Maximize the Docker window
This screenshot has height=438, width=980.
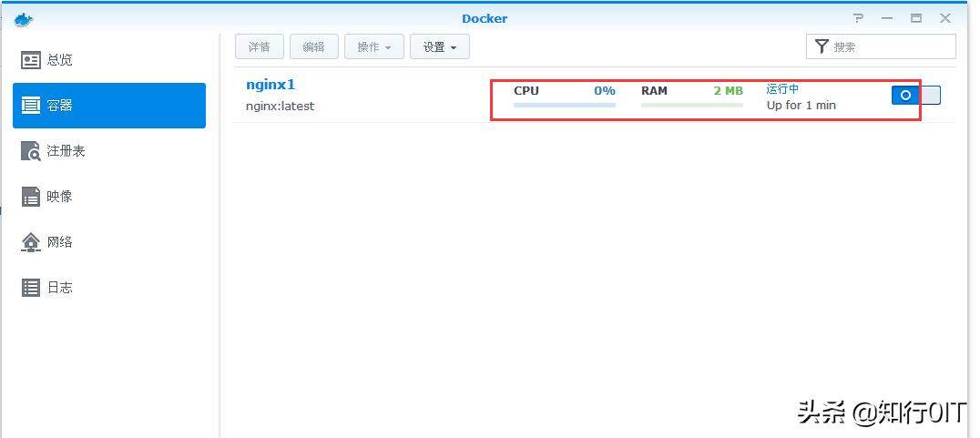[916, 19]
